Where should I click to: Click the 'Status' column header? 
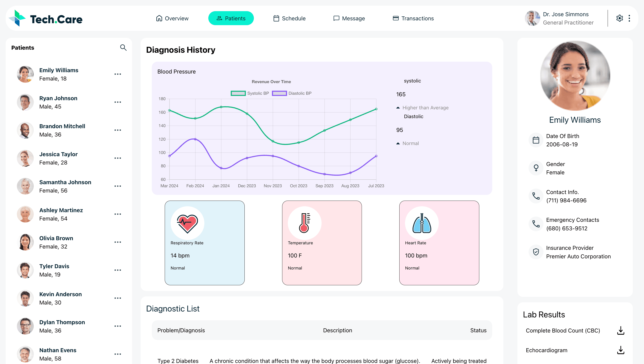478,330
